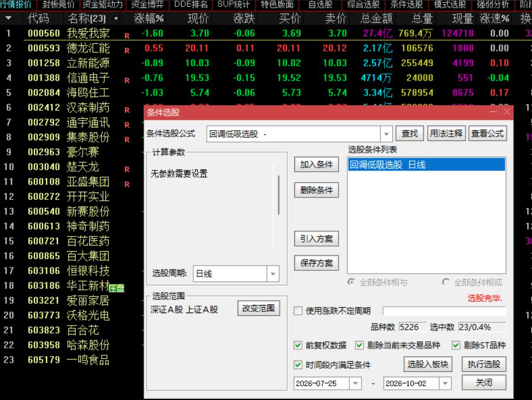Open the 综合选股 tab
This screenshot has width=532, height=400.
tap(363, 5)
